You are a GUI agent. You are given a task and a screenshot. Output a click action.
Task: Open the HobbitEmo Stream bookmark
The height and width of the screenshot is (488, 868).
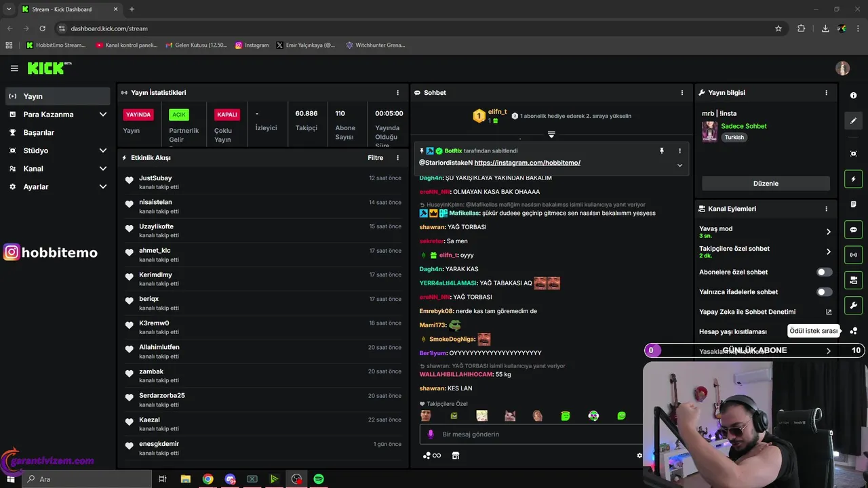click(x=56, y=45)
